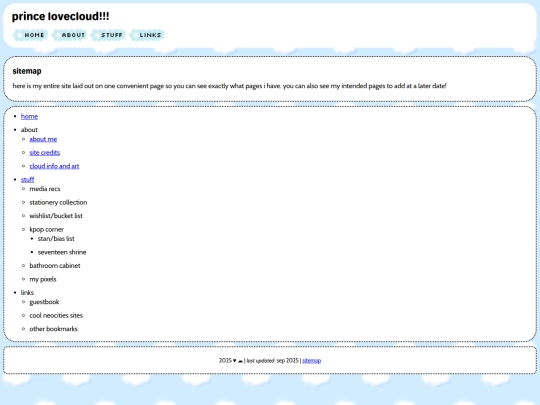Click the 'last updated: sep 2025' footer text
Image resolution: width=540 pixels, height=405 pixels.
coord(273,361)
